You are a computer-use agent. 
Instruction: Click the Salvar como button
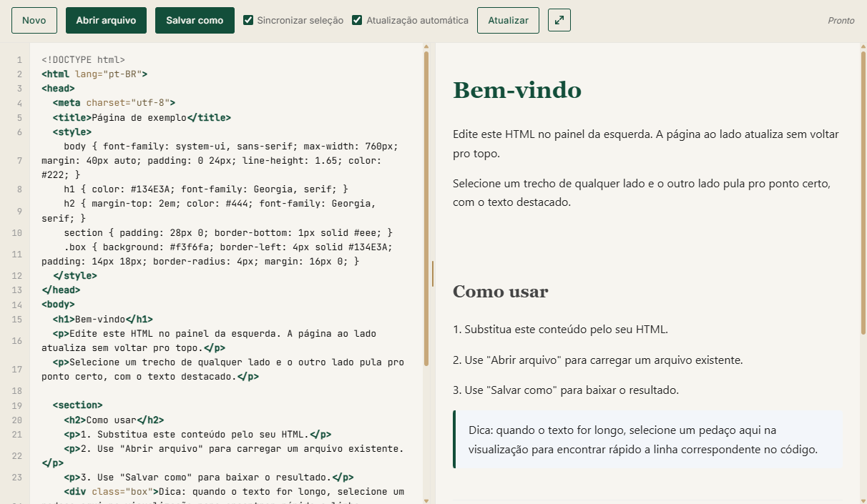tap(195, 20)
